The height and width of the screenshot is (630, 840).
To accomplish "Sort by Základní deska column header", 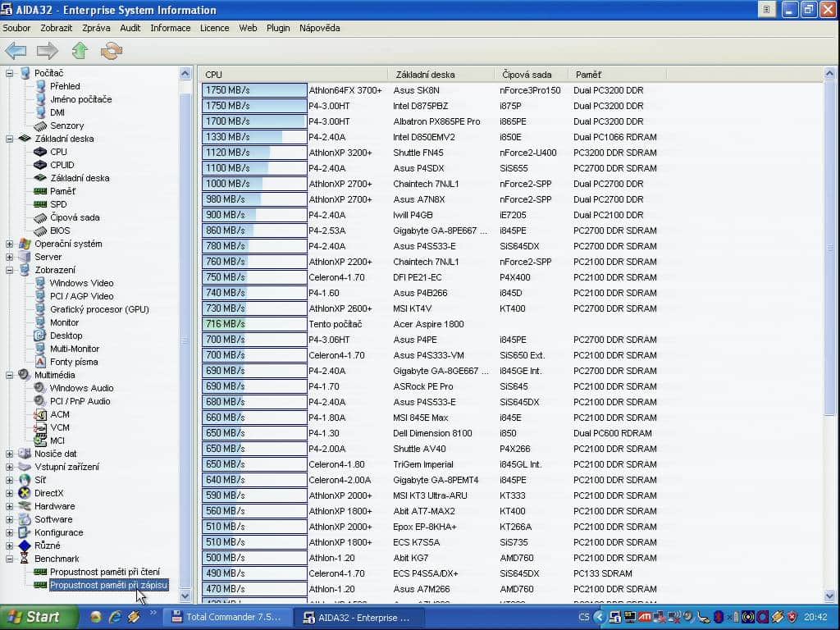I will (x=441, y=75).
